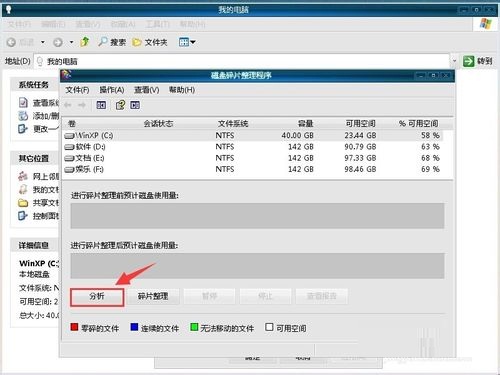Image resolution: width=500 pixels, height=375 pixels.
Task: Click the Analyze (分析) button
Action: (97, 296)
